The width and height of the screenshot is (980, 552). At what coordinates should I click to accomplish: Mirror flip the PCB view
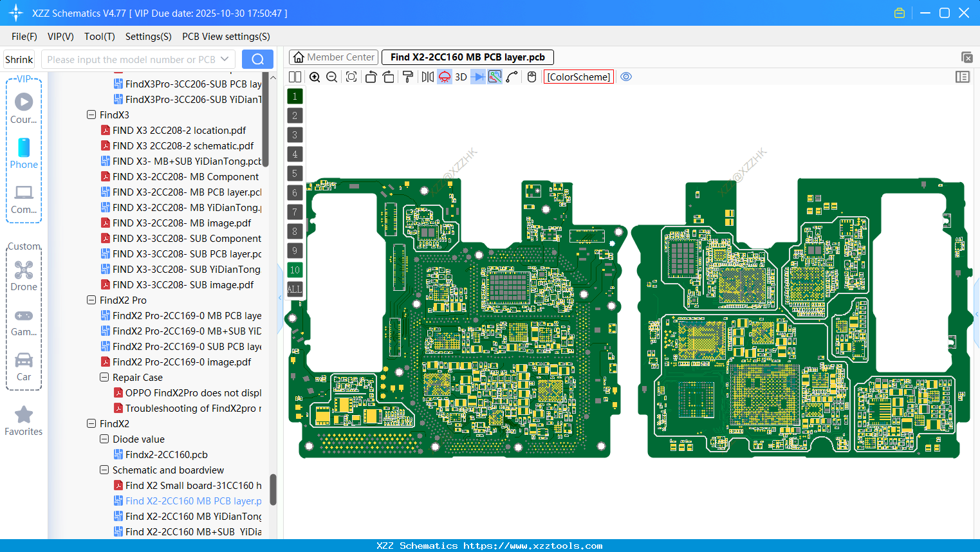pyautogui.click(x=427, y=77)
